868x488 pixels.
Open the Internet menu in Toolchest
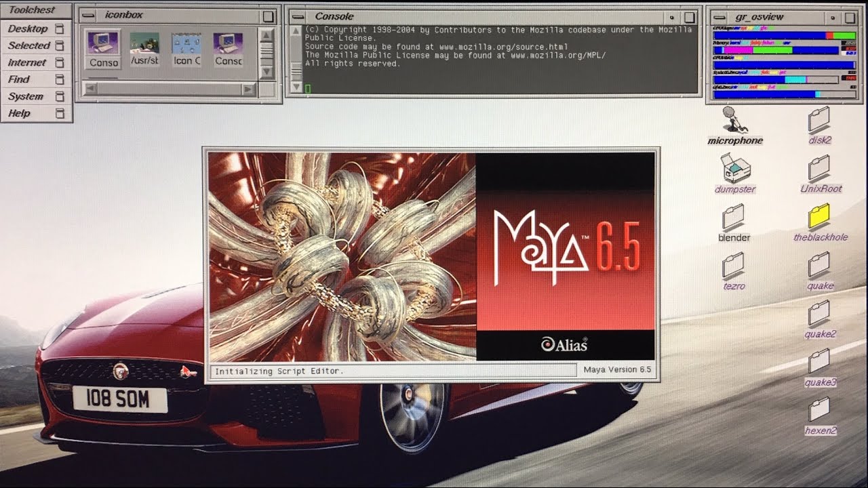click(x=37, y=62)
